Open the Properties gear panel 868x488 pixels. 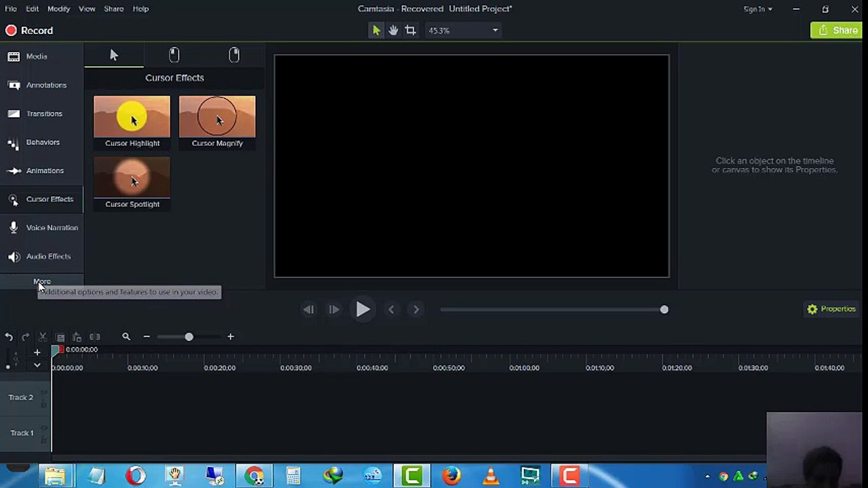[x=831, y=309]
